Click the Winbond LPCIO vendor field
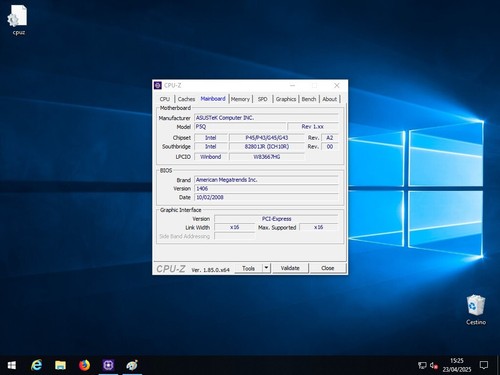The height and width of the screenshot is (375, 500). pos(211,157)
